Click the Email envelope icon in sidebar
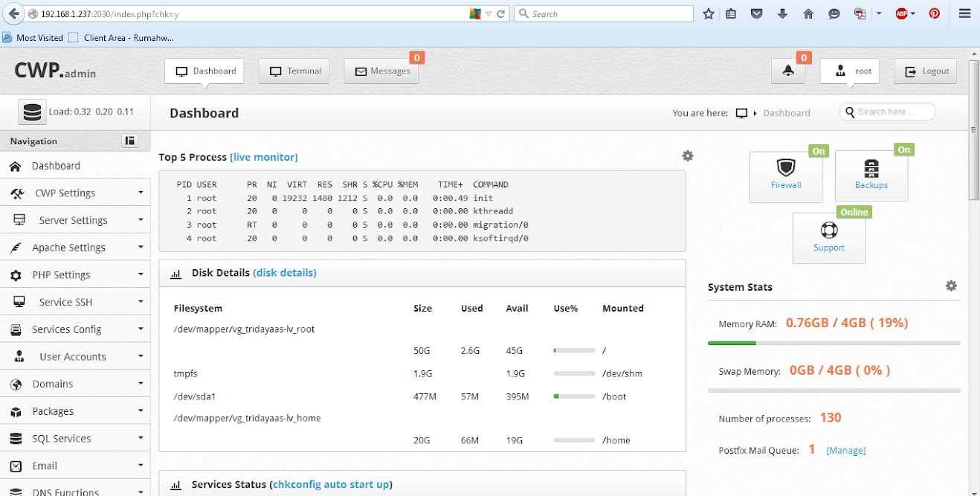The height and width of the screenshot is (496, 980). pyautogui.click(x=16, y=466)
